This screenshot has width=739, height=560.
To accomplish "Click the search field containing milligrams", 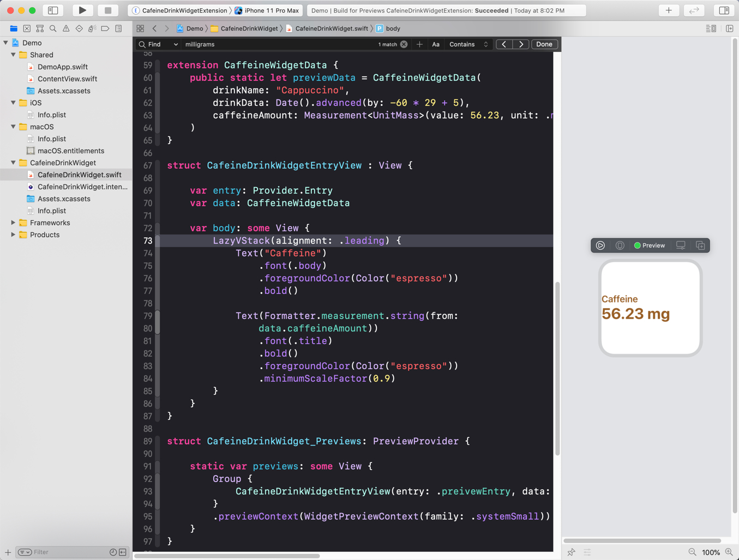I will point(278,44).
